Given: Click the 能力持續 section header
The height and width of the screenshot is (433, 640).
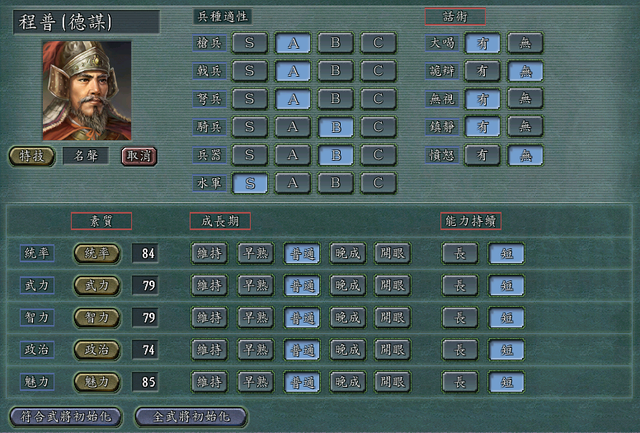Looking at the screenshot, I should (471, 221).
